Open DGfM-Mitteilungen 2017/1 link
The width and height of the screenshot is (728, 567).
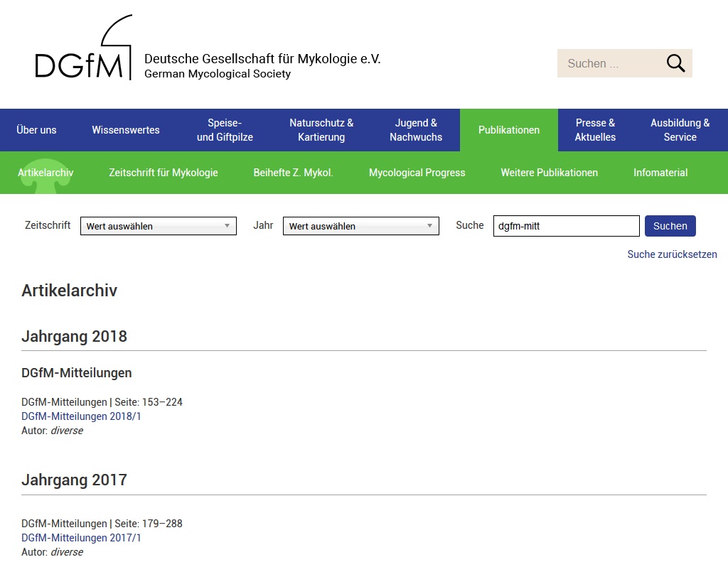pyautogui.click(x=81, y=538)
